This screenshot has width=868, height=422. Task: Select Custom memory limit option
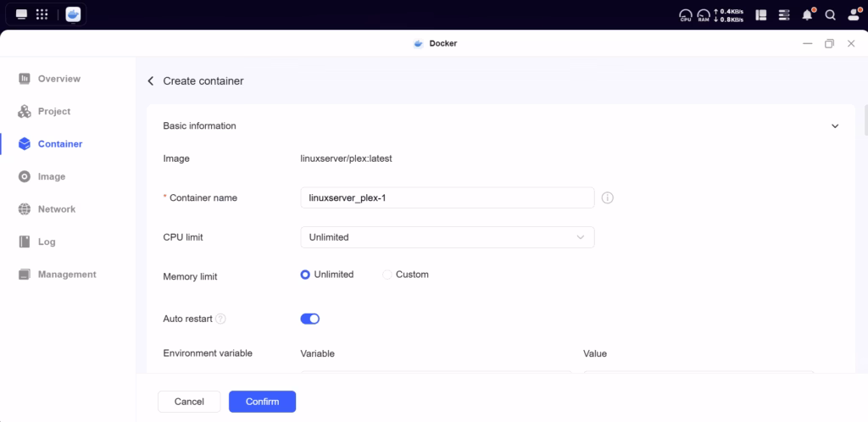point(387,275)
